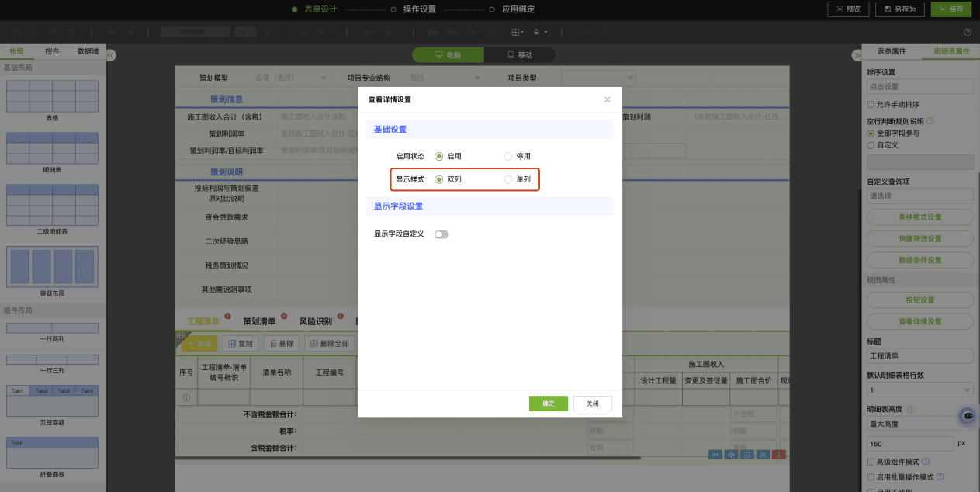The width and height of the screenshot is (980, 492).
Task: Click the move cross-arrows icon in bottom toolbar
Action: point(731,455)
